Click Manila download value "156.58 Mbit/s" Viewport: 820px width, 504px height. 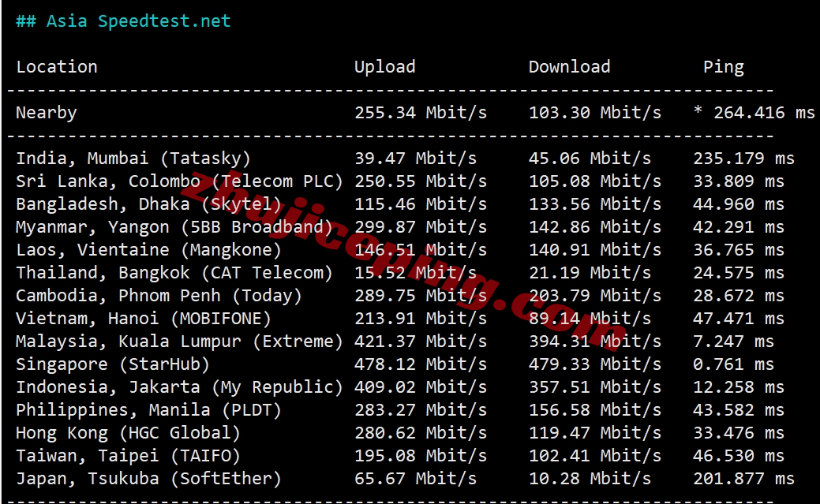(x=595, y=410)
